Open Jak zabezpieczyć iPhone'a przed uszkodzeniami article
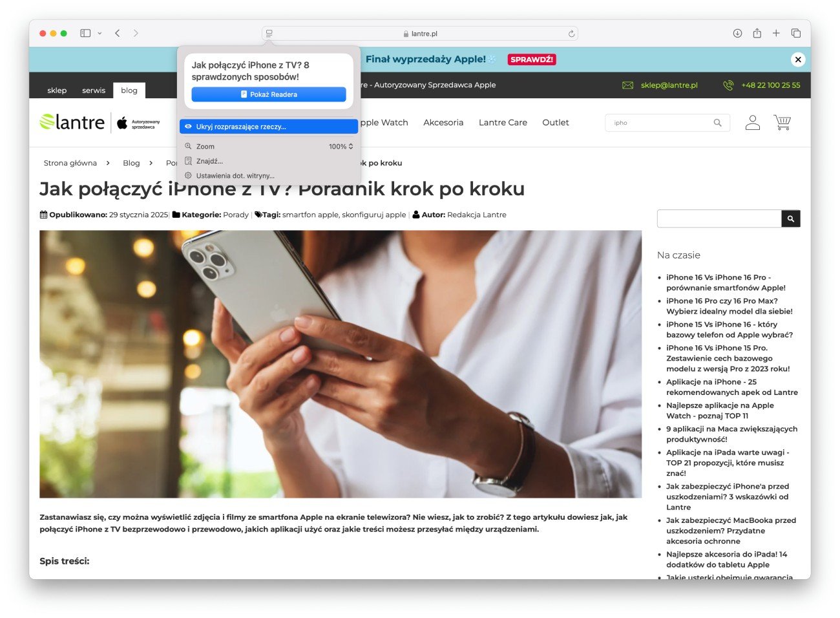This screenshot has height=618, width=840. click(x=728, y=496)
